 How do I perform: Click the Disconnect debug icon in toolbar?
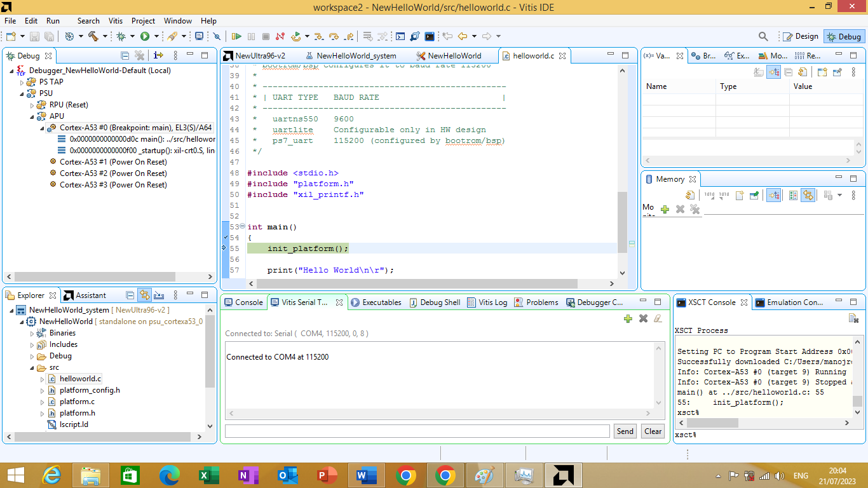pos(280,36)
